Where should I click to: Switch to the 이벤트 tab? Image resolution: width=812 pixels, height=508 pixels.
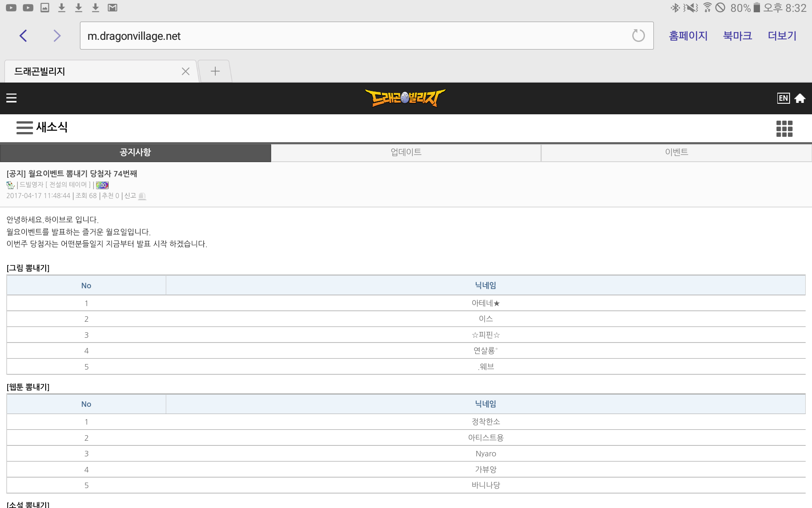point(676,152)
